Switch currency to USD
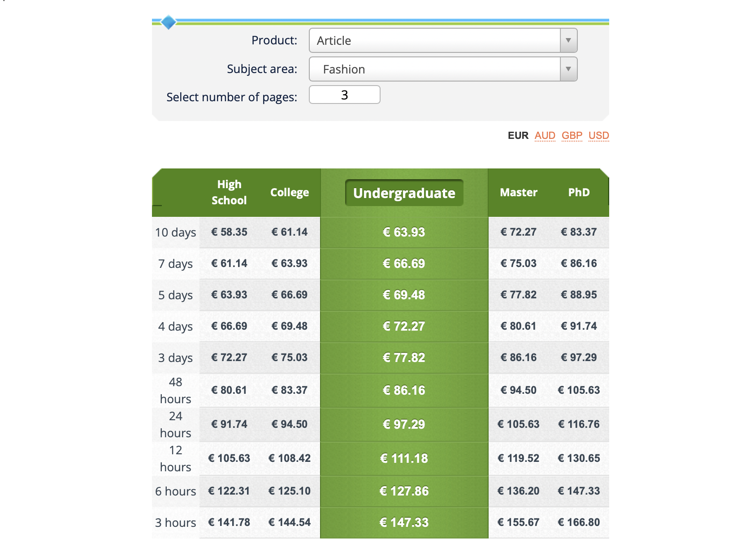This screenshot has height=560, width=745. coord(598,135)
